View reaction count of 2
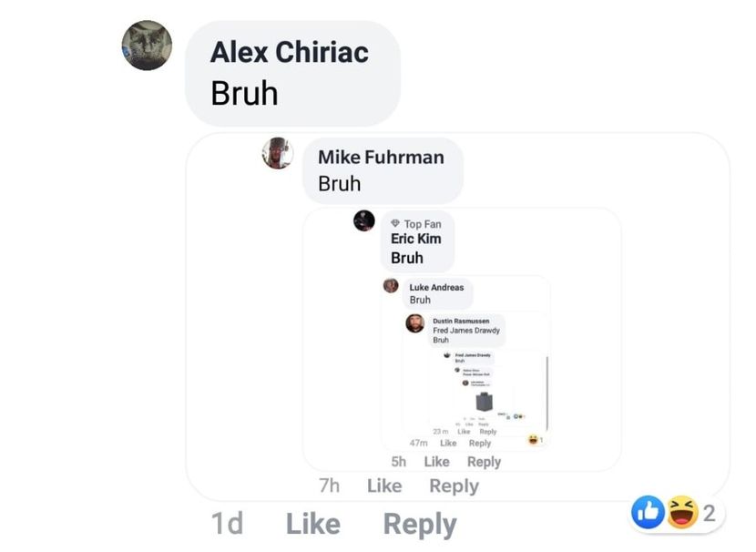The height and width of the screenshot is (552, 756). pos(709,514)
